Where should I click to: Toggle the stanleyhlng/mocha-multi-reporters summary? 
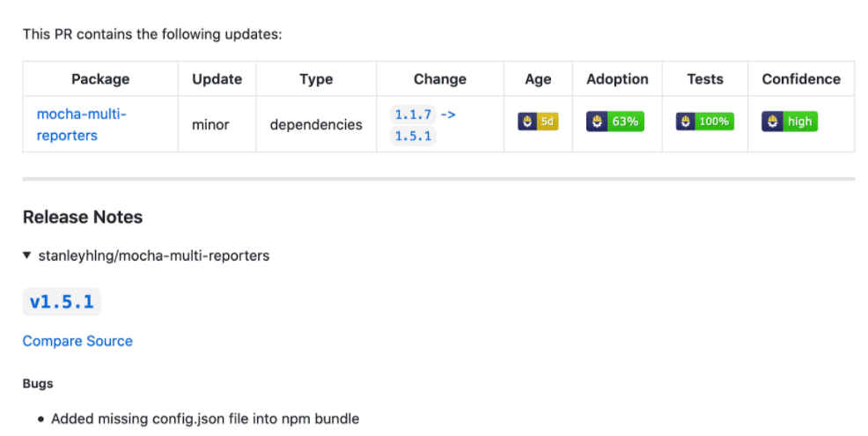coord(154,255)
